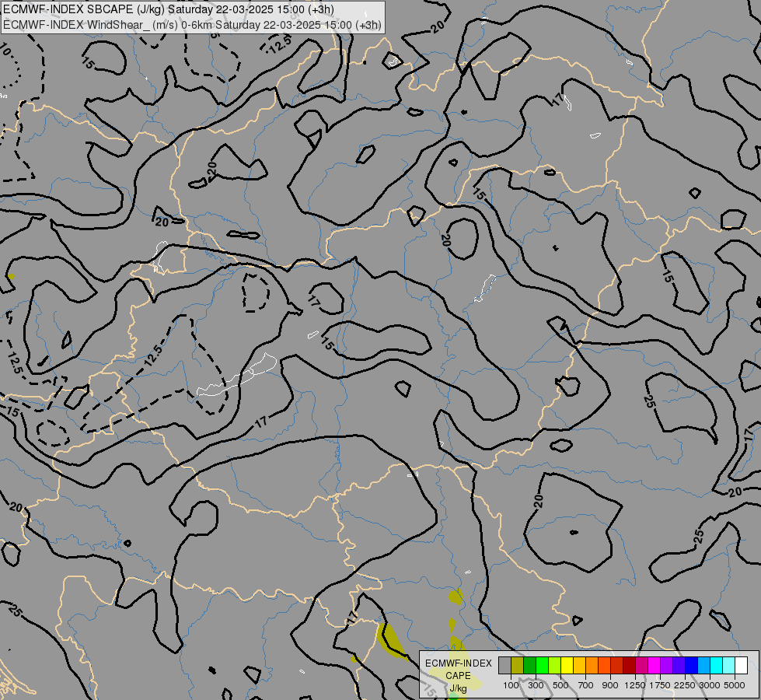Image resolution: width=761 pixels, height=700 pixels.
Task: Select the 700 legend tick label
Action: click(x=586, y=685)
